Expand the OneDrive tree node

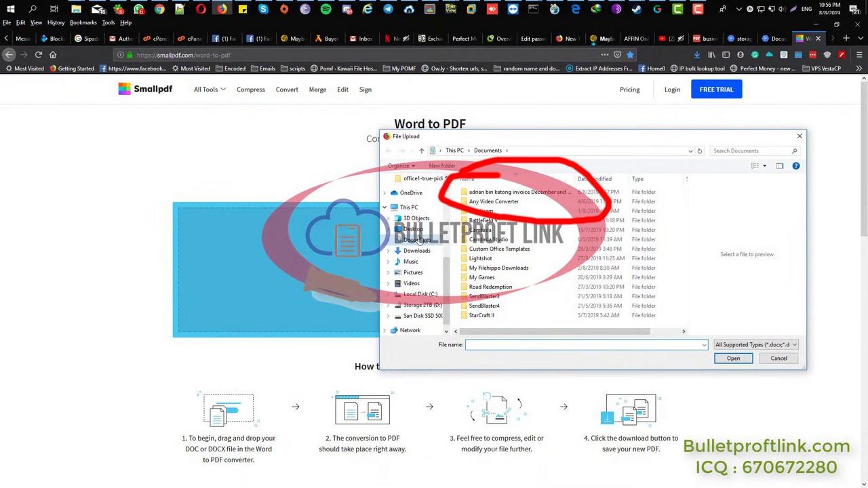tap(385, 193)
